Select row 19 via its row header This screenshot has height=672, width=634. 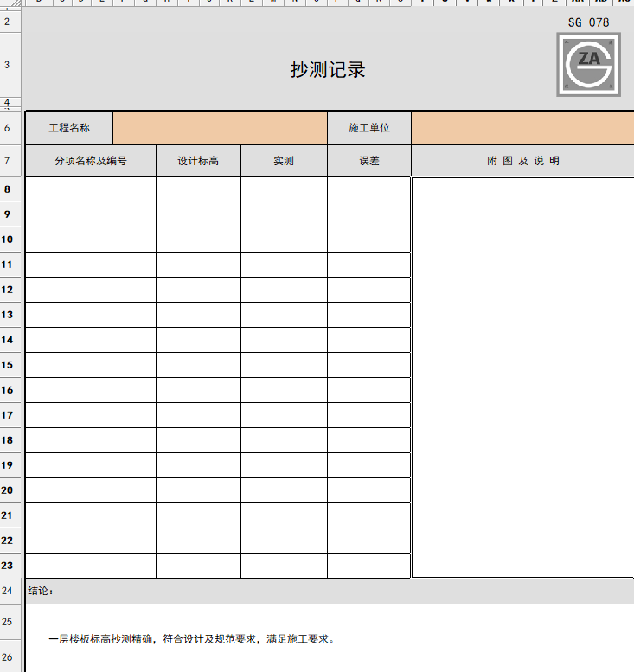click(x=10, y=465)
